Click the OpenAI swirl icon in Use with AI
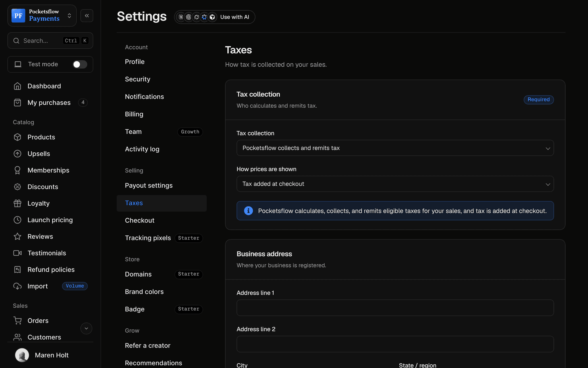This screenshot has height=368, width=588. [x=188, y=17]
